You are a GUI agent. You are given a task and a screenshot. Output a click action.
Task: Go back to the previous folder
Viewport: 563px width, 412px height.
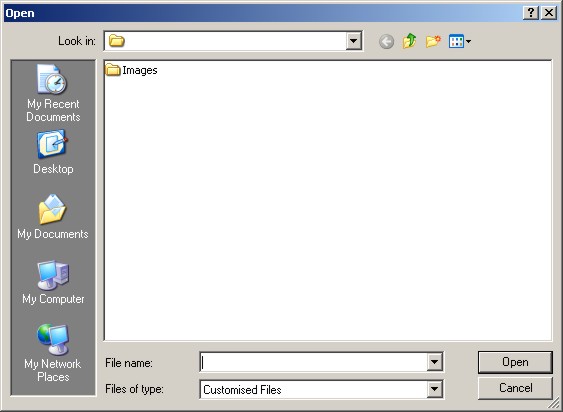tap(386, 42)
